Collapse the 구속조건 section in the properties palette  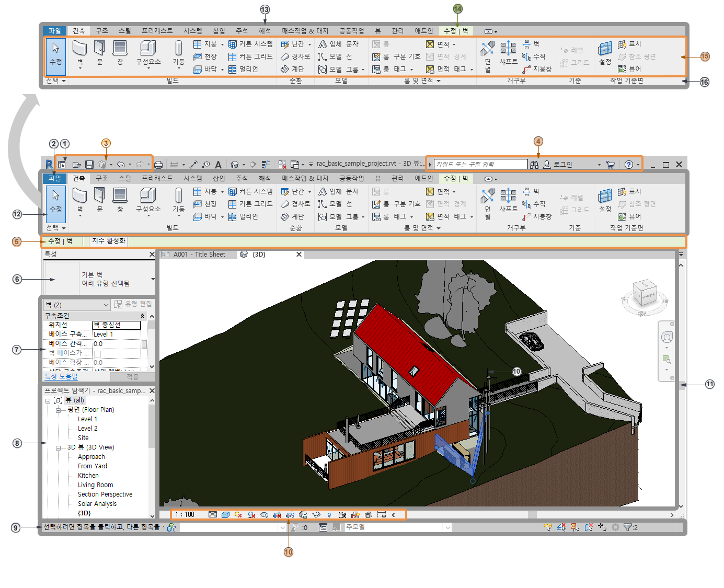coord(143,316)
